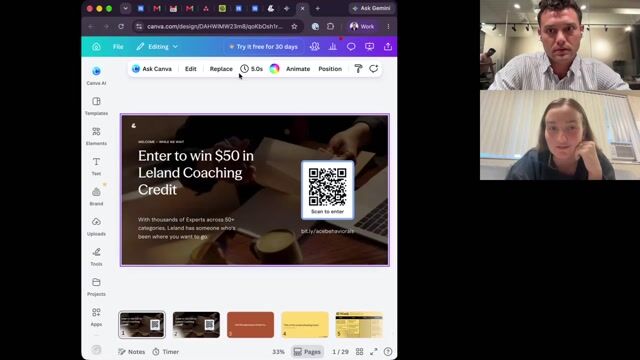Open the analytics chart icon

click(x=333, y=47)
